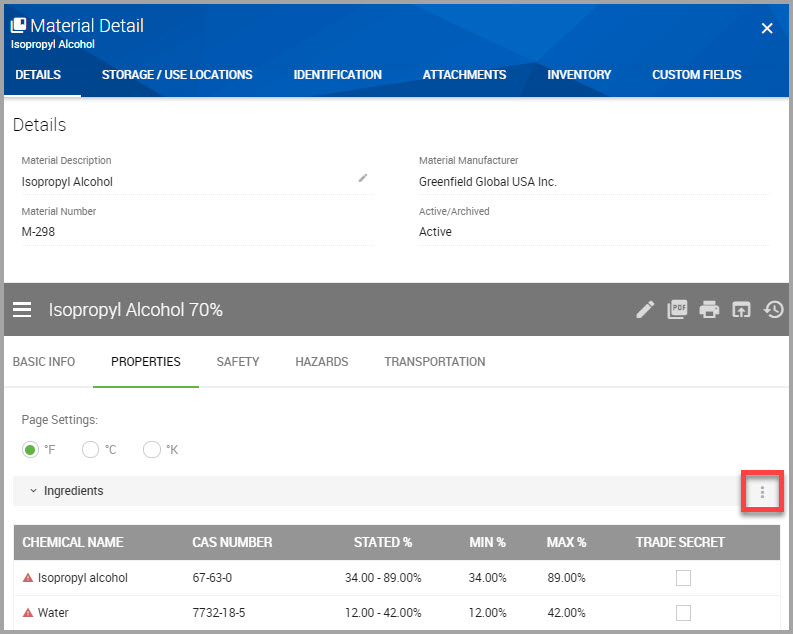The height and width of the screenshot is (634, 793).
Task: Select the °F temperature radio button
Action: tap(30, 449)
